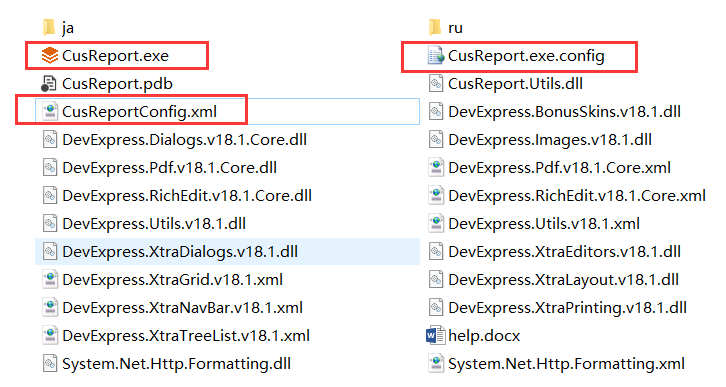
Task: Click DevExpress.Pdf.v18.1.Core.dll file name
Action: point(169,168)
